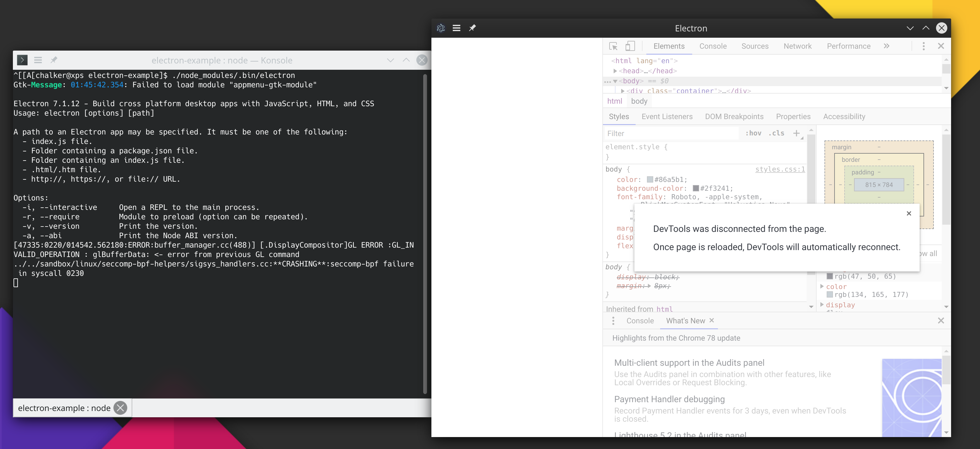Switch to the Network panel
980x449 pixels.
coord(797,46)
